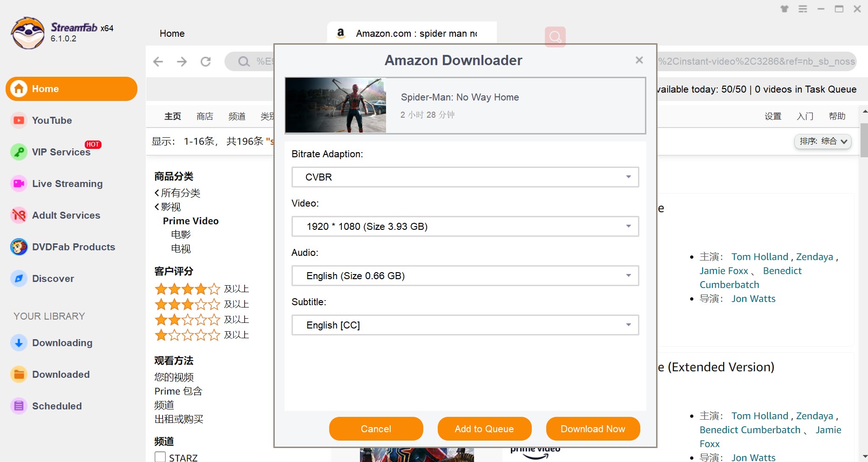Open Discover compass icon
This screenshot has width=868, height=462.
coord(19,279)
